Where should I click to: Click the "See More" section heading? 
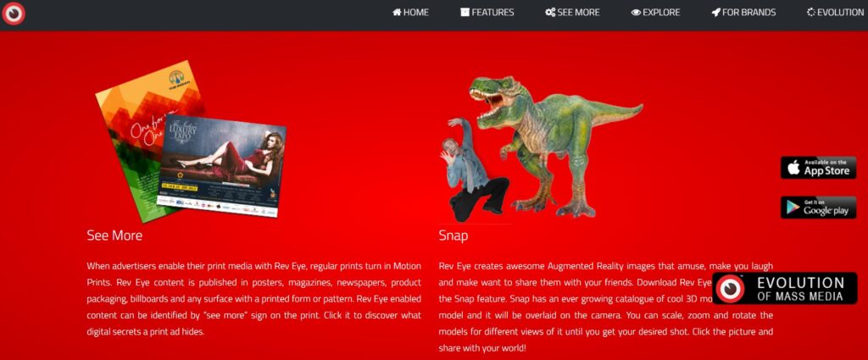click(x=114, y=235)
